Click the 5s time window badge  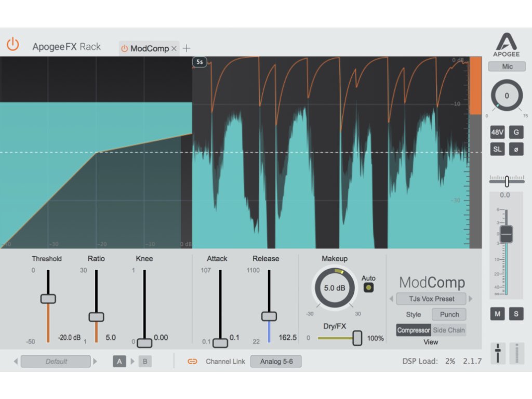199,62
